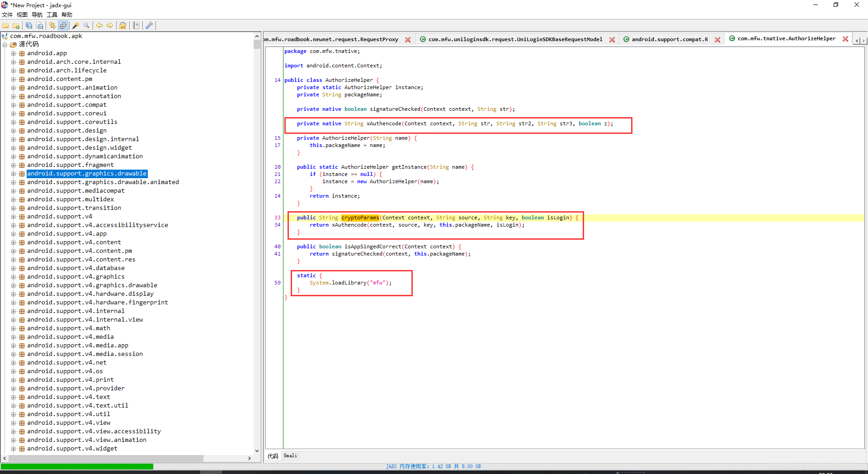The image size is (868, 474).
Task: Click the preferences wrench icon
Action: tap(149, 26)
